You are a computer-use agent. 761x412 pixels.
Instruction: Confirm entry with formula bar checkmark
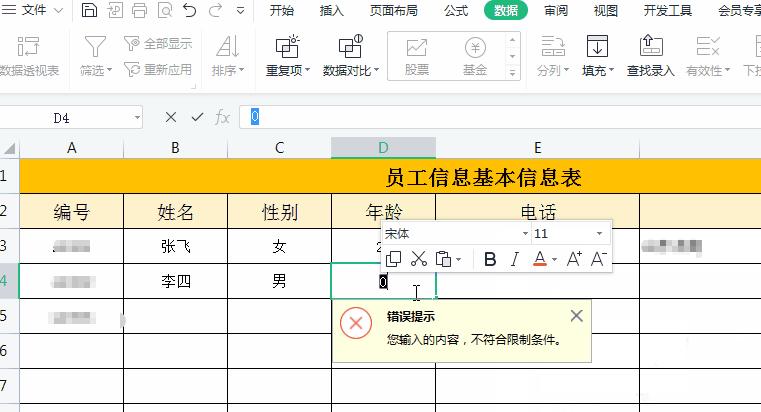197,117
